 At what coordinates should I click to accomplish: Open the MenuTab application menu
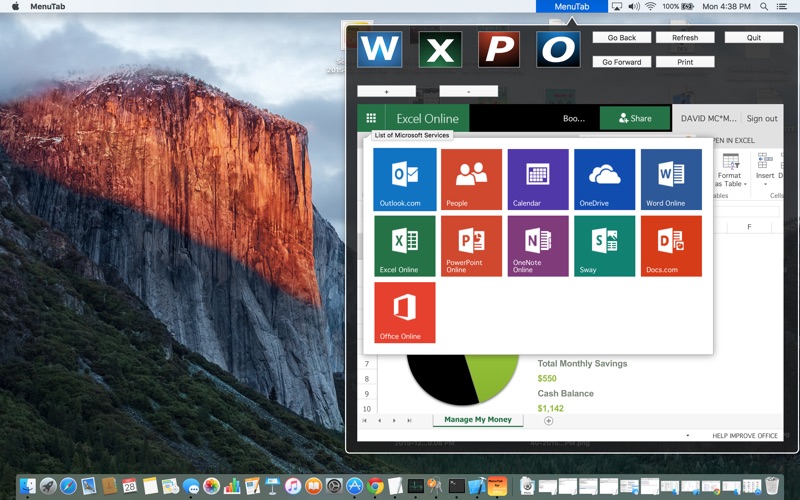pyautogui.click(x=47, y=7)
